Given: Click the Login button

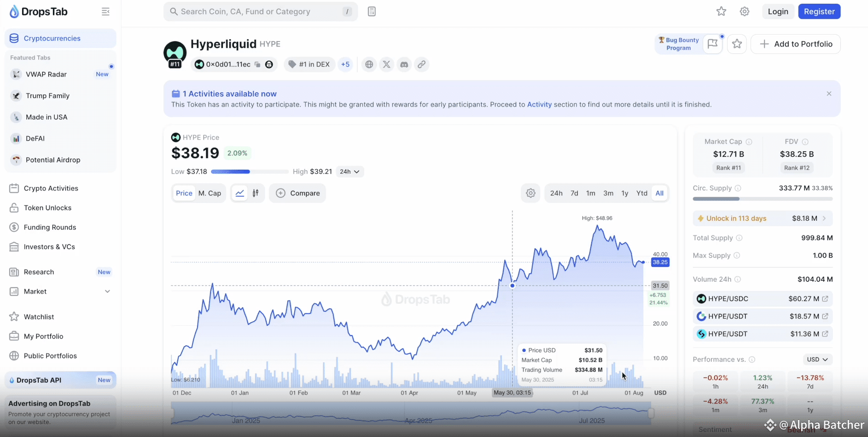Looking at the screenshot, I should pos(778,12).
